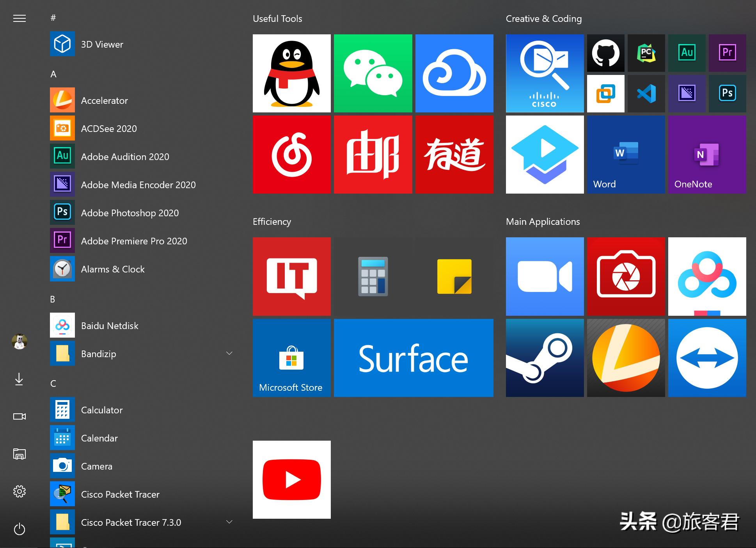The image size is (756, 548).
Task: Open the Photoshop tile in Creative & Coding
Action: click(727, 93)
